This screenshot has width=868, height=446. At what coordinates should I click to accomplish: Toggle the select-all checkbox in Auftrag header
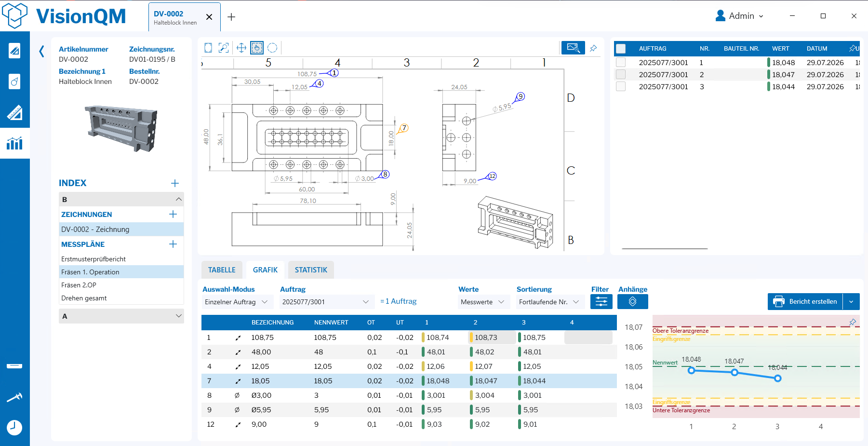621,49
